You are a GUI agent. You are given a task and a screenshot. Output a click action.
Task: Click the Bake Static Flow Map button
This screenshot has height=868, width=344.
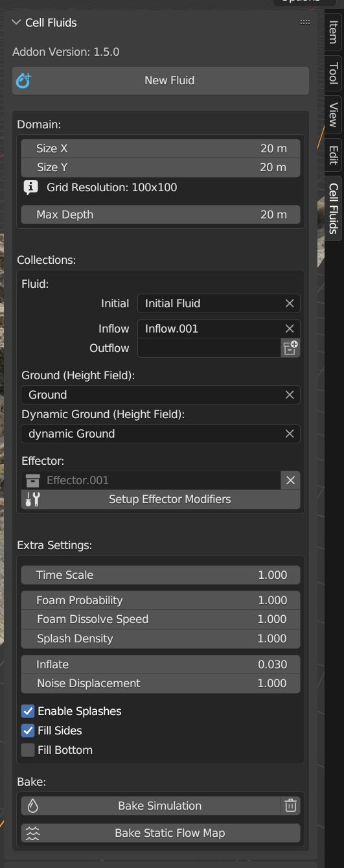161,833
